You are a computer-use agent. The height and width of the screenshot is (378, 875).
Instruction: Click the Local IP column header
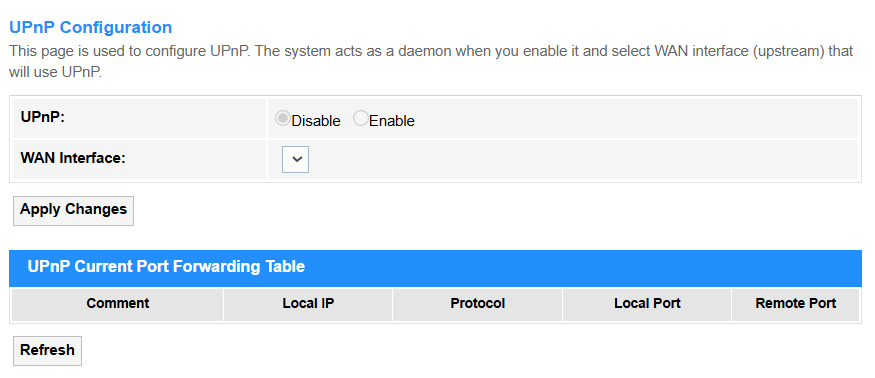(308, 304)
